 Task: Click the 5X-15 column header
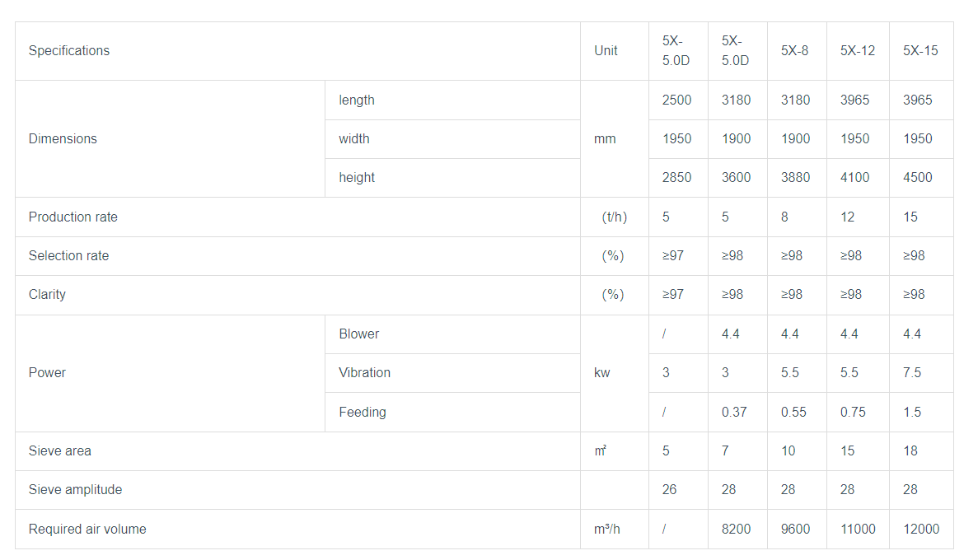920,51
